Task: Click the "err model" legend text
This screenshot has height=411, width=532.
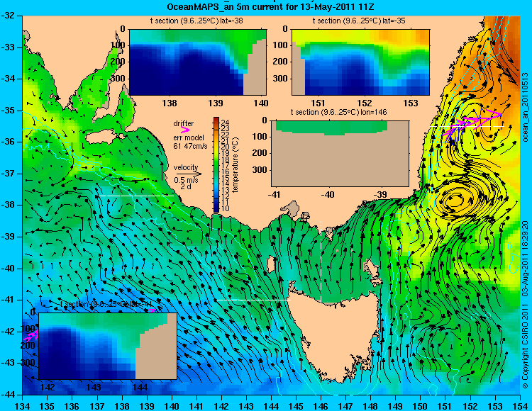Action: point(189,138)
